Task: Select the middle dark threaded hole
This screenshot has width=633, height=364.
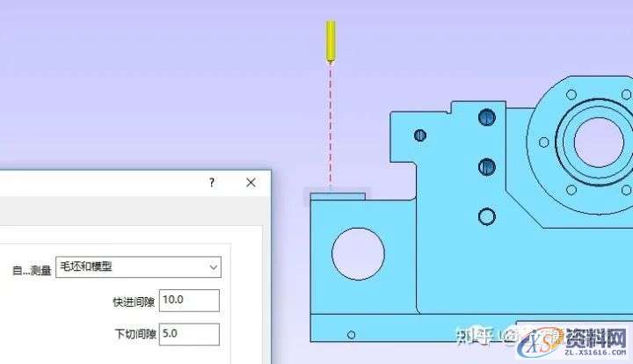Action: pyautogui.click(x=486, y=166)
